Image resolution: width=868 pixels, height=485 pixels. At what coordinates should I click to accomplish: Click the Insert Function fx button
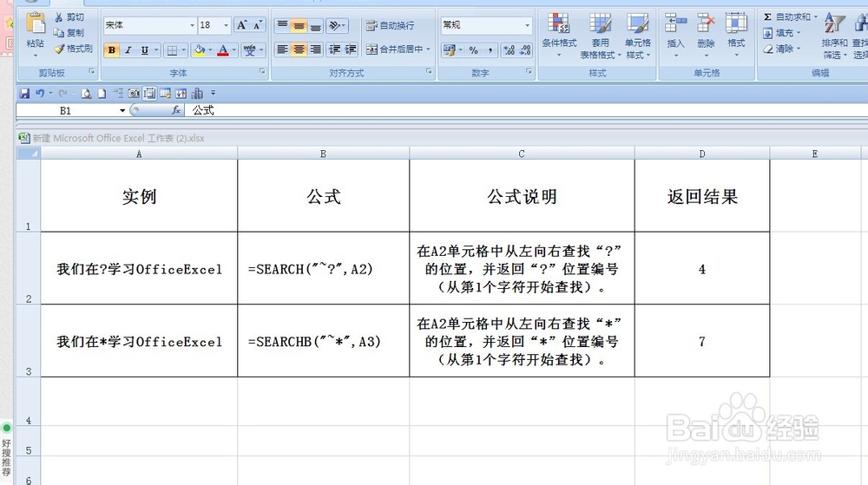(x=176, y=110)
